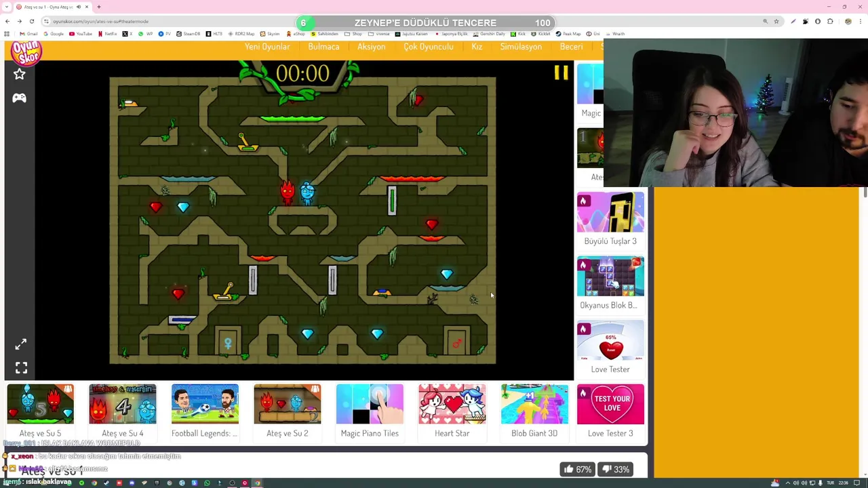Viewport: 868px width, 488px height.
Task: Open the Gmail bookmark
Action: pyautogui.click(x=28, y=34)
